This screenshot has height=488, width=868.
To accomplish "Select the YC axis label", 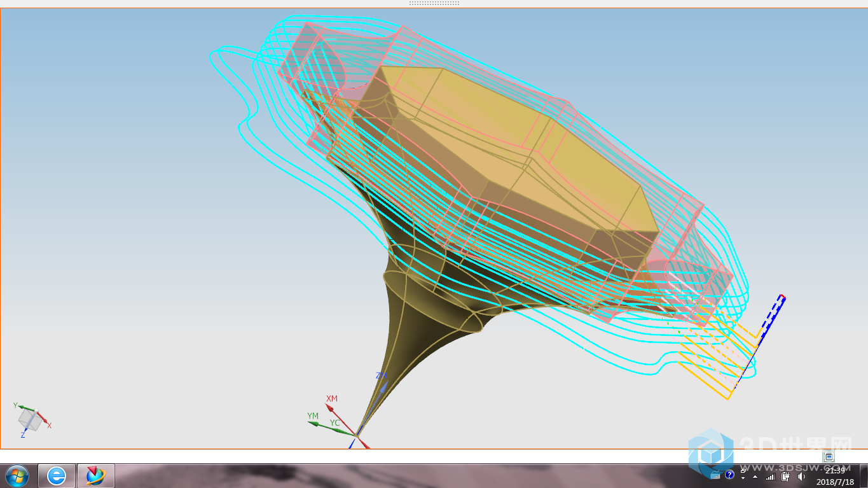I will pos(334,422).
